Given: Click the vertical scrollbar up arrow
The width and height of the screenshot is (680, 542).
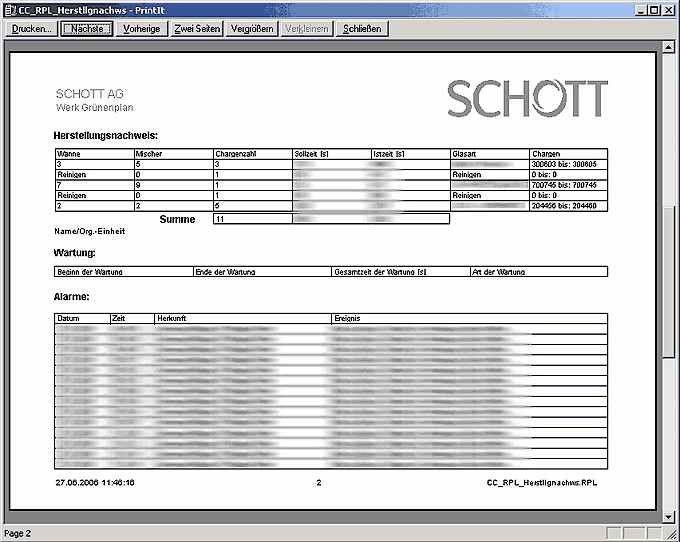Looking at the screenshot, I should click(x=668, y=47).
